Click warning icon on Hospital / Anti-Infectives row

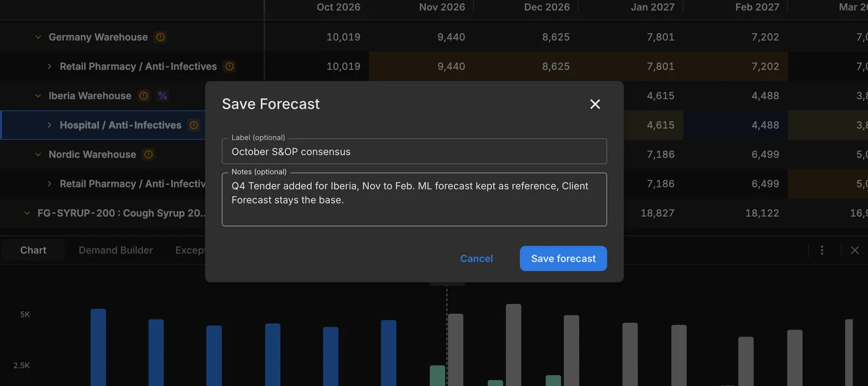[x=194, y=125]
